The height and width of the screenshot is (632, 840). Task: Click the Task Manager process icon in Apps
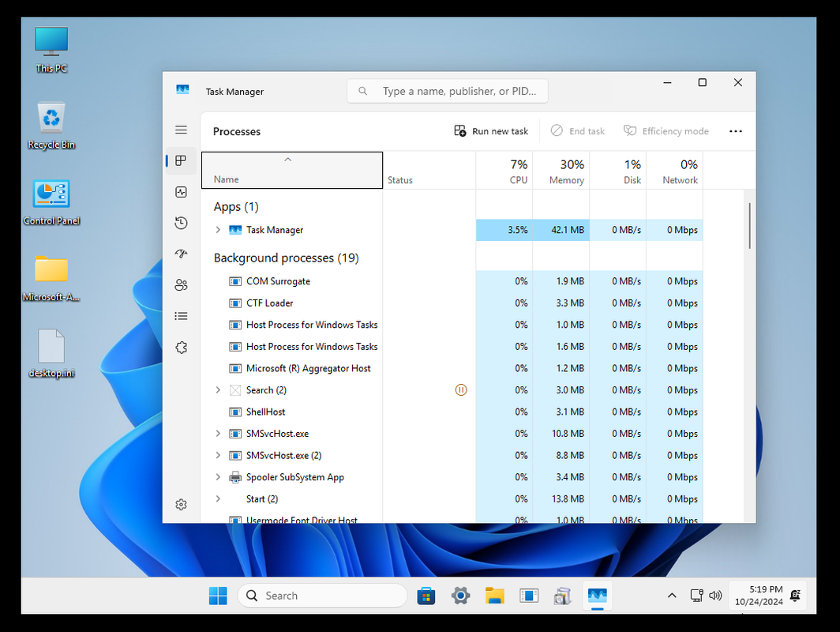tap(235, 230)
